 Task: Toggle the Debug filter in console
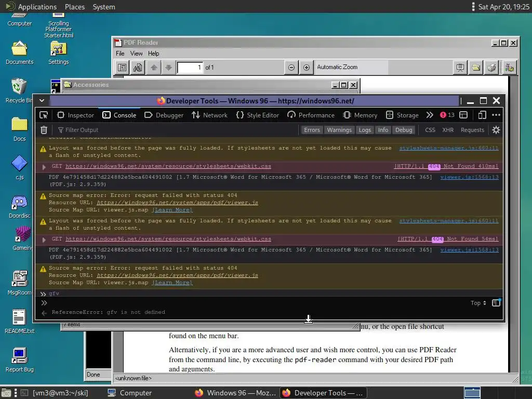[x=403, y=130]
